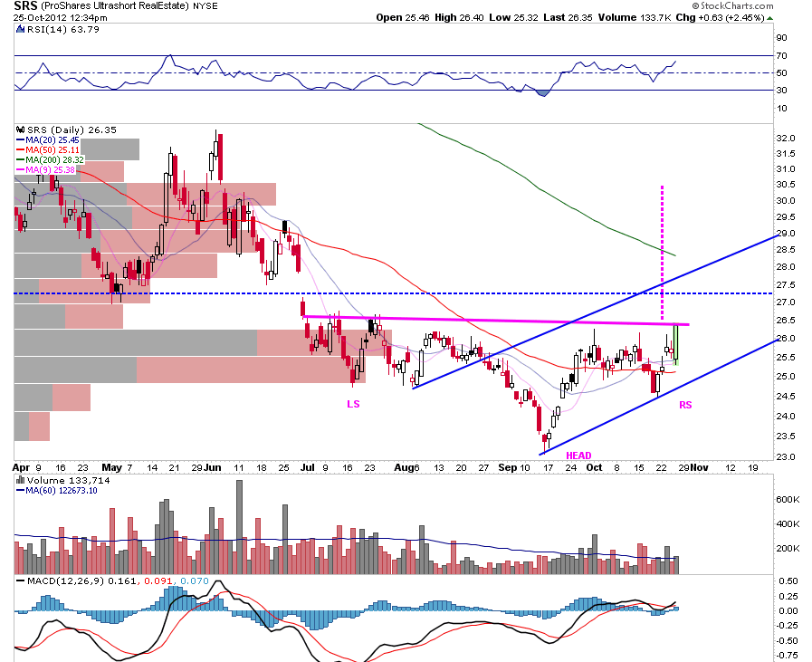
Task: Click the Volume 133,714 panel label
Action: (x=69, y=480)
